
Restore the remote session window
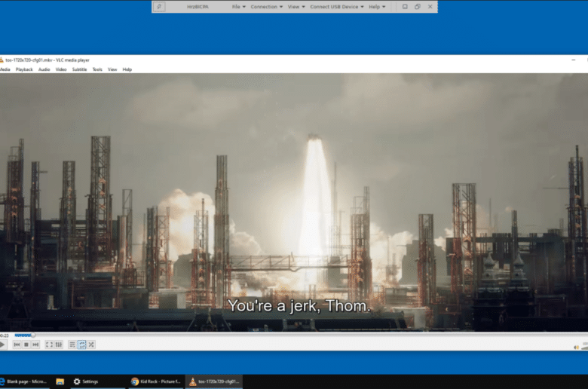click(418, 7)
